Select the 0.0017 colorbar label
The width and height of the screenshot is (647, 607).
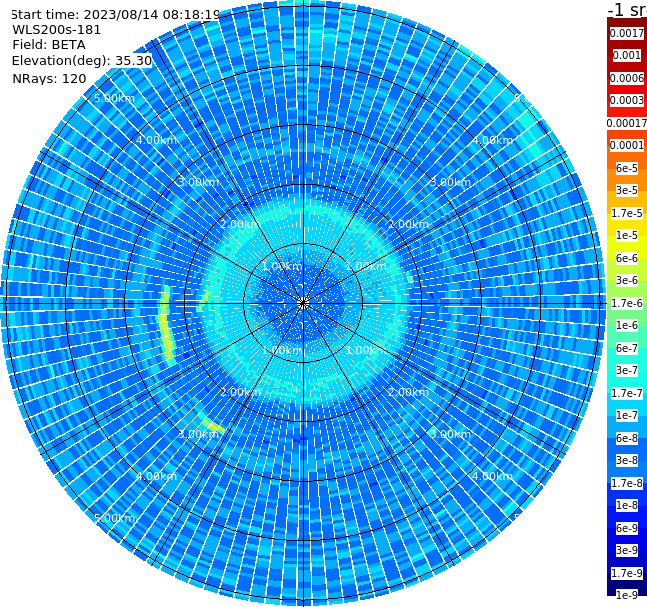627,33
